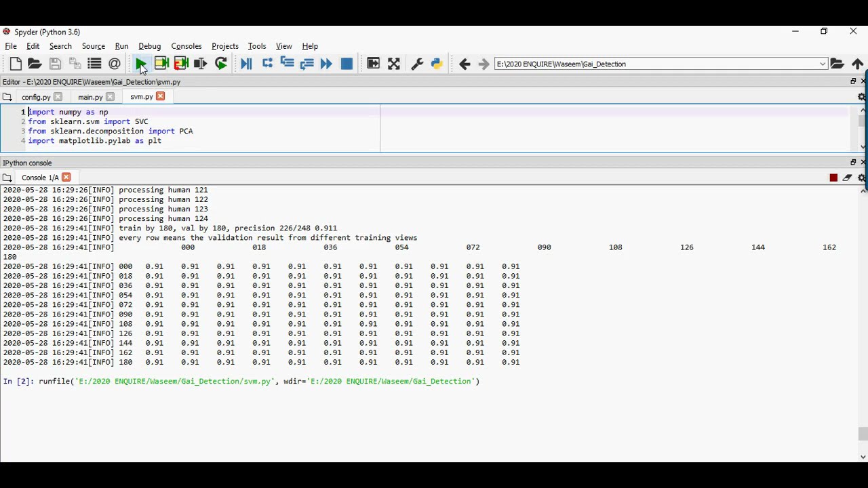
Task: Continue execution until next breakpoint
Action: click(326, 64)
